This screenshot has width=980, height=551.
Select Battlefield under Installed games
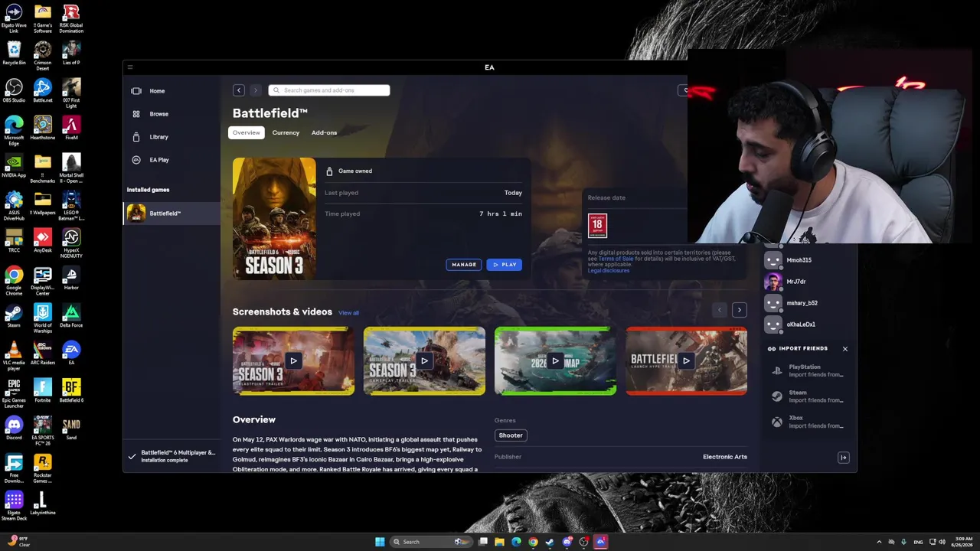coord(172,214)
